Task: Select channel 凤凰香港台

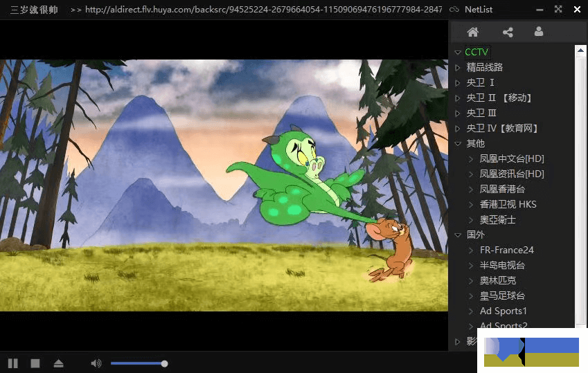Action: [502, 190]
